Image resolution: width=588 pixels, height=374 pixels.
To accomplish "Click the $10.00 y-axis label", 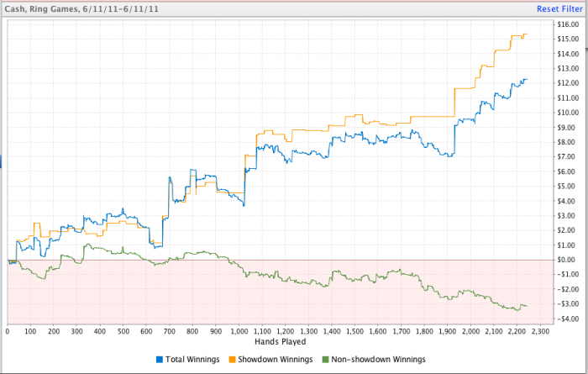I will [568, 113].
